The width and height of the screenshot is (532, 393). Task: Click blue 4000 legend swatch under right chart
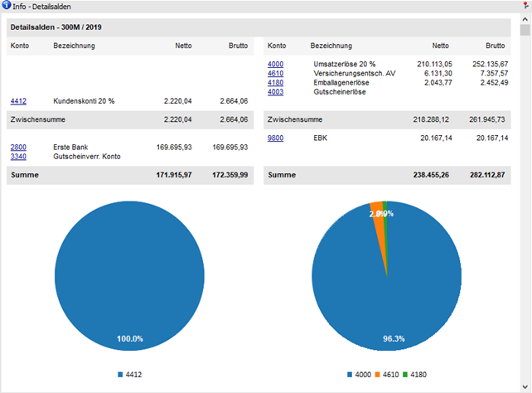(352, 375)
